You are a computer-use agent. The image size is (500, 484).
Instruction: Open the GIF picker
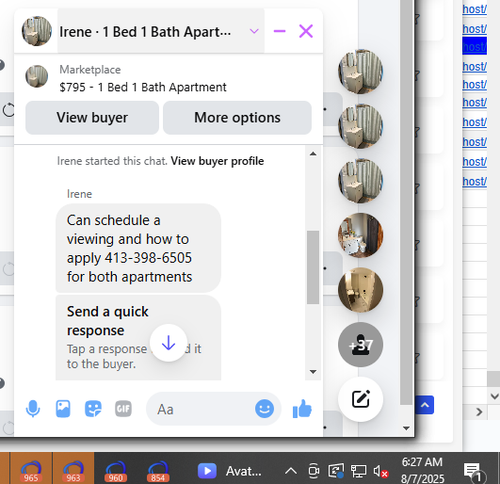tap(123, 409)
